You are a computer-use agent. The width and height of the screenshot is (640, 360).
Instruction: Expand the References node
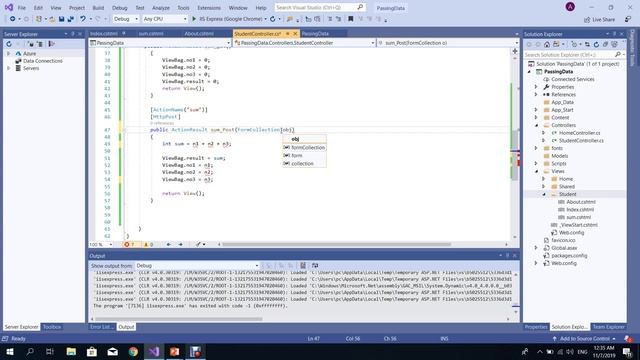(x=536, y=95)
